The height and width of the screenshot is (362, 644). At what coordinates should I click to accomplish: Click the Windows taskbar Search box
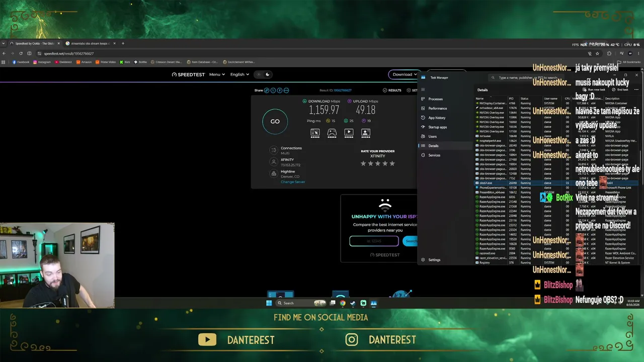tap(301, 303)
